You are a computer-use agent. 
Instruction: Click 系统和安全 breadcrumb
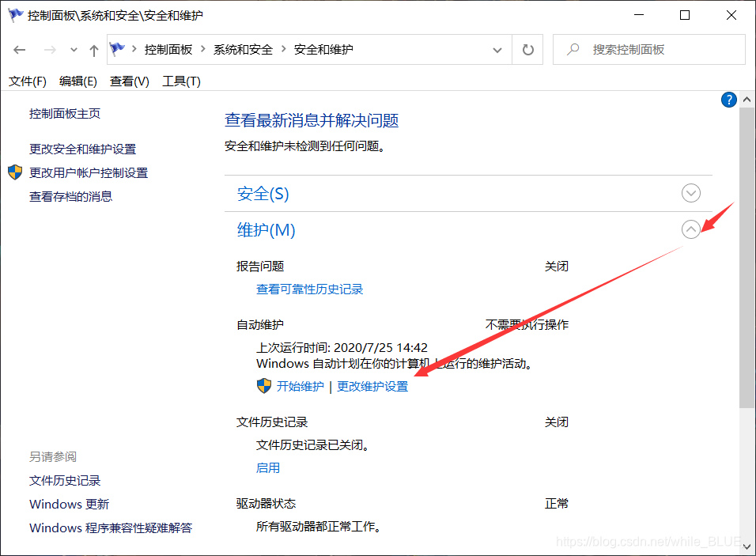pos(243,50)
